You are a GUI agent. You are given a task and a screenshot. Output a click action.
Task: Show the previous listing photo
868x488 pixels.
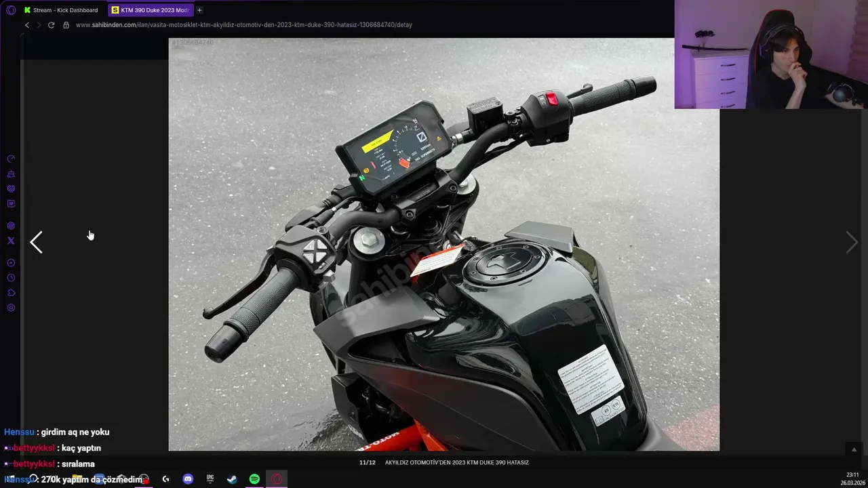tap(36, 242)
